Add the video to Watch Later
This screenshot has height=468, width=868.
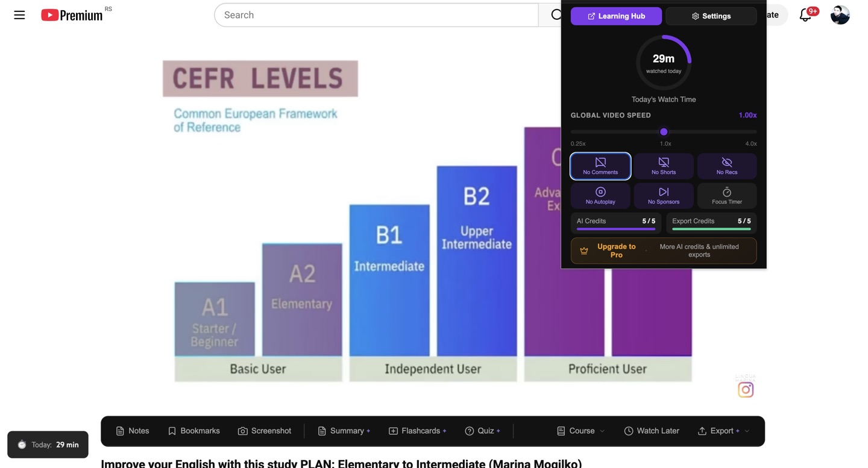coord(652,431)
